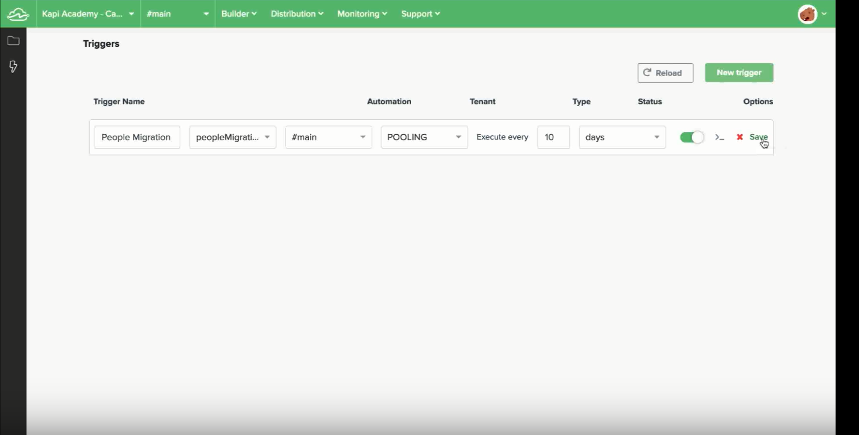The height and width of the screenshot is (435, 859).
Task: Expand the peopleMigration automation dropdown
Action: (233, 137)
